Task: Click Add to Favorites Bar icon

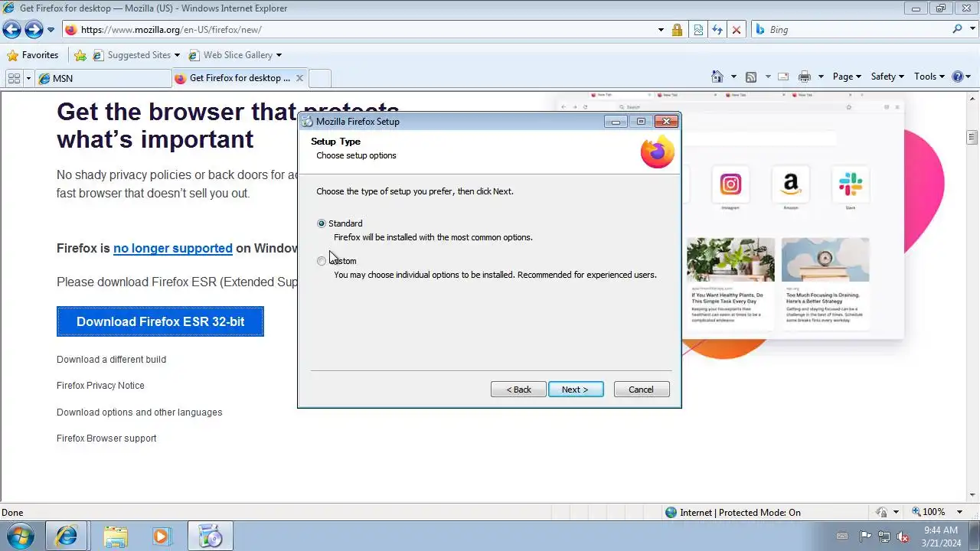Action: tap(80, 55)
